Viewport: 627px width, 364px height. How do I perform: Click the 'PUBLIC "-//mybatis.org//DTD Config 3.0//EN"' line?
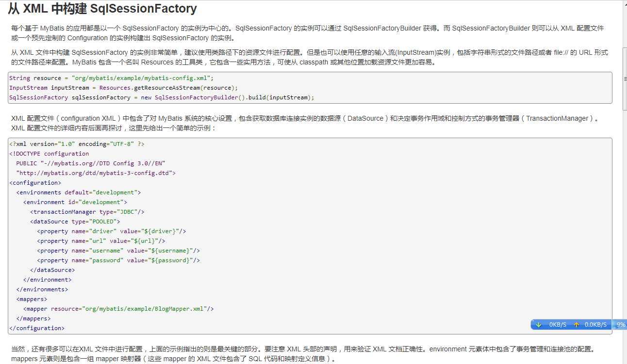(x=91, y=163)
